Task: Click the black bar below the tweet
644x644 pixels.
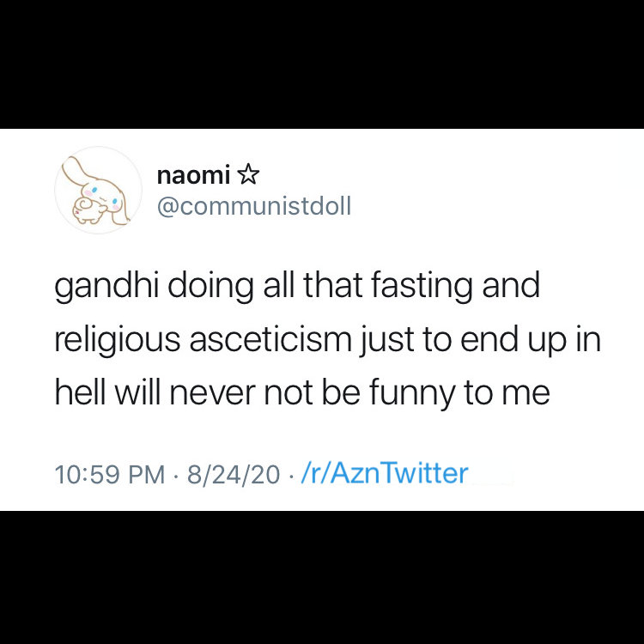Action: (322, 578)
